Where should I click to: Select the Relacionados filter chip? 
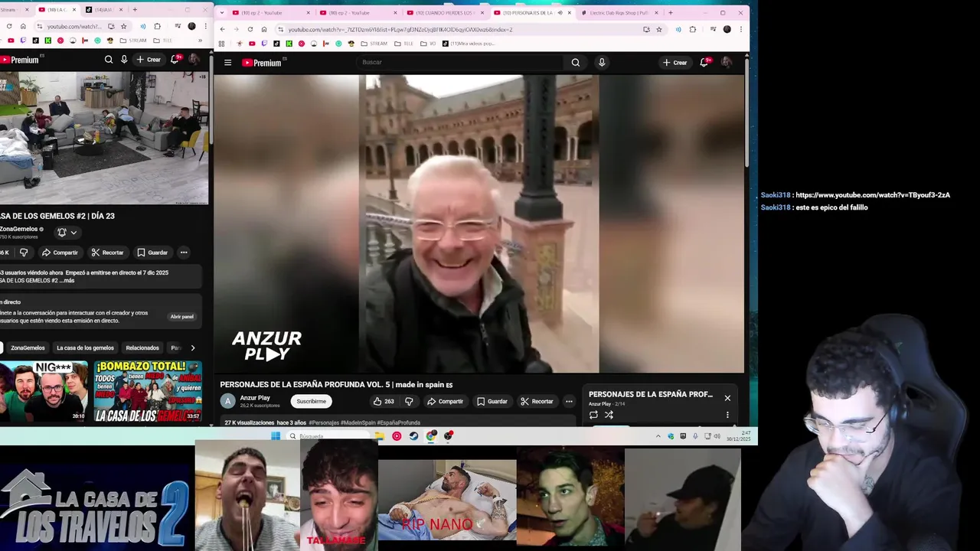point(142,347)
